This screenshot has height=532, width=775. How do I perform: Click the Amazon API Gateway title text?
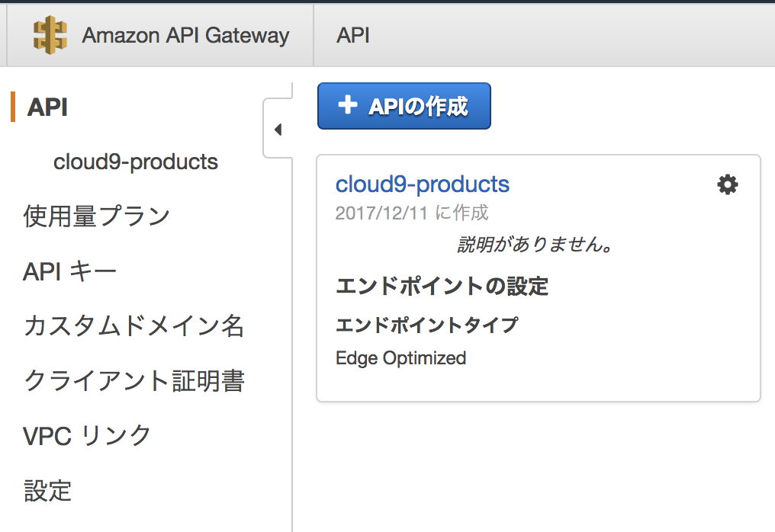(186, 36)
